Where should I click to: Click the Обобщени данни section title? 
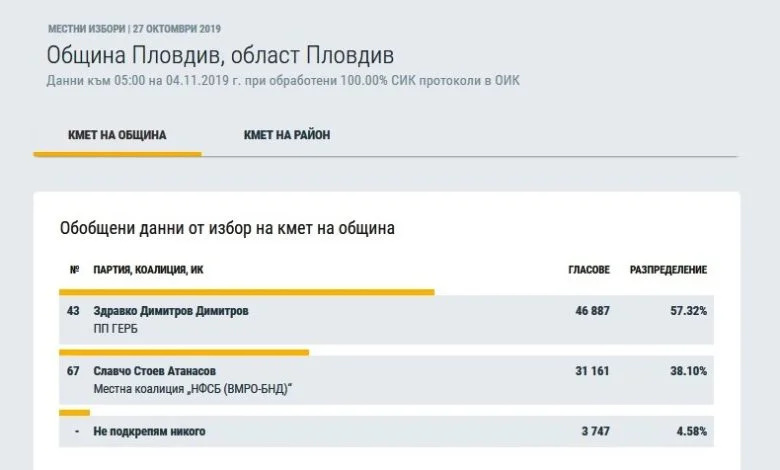pyautogui.click(x=227, y=228)
